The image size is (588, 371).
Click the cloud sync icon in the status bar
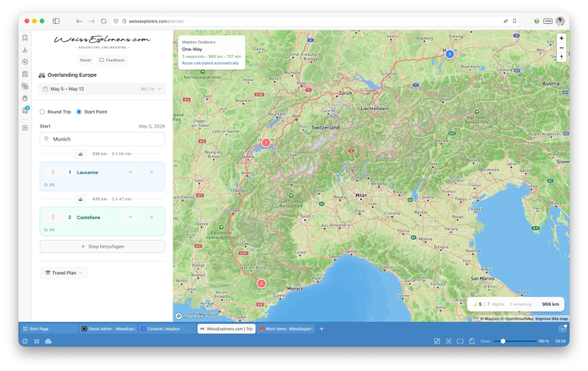[49, 341]
